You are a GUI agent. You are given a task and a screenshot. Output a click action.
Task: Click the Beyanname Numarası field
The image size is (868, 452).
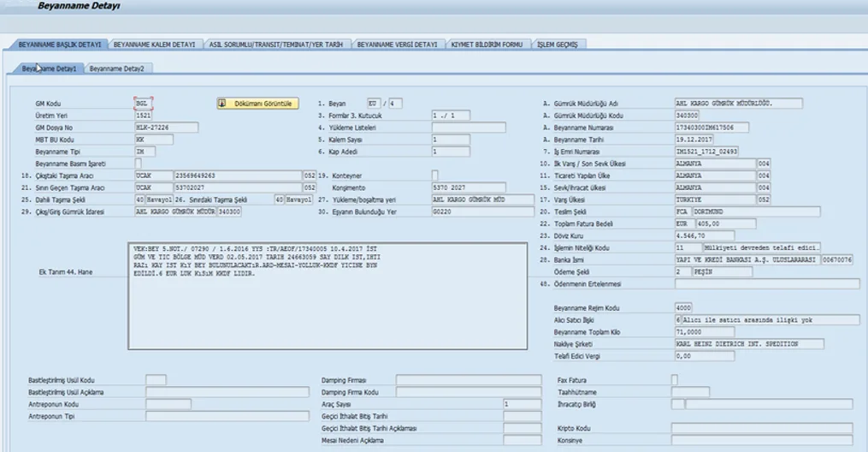coord(712,128)
